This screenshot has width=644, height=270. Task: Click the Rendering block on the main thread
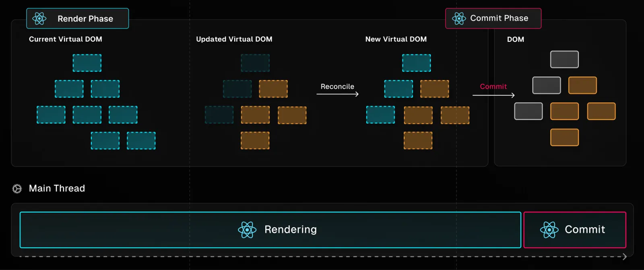tap(270, 230)
